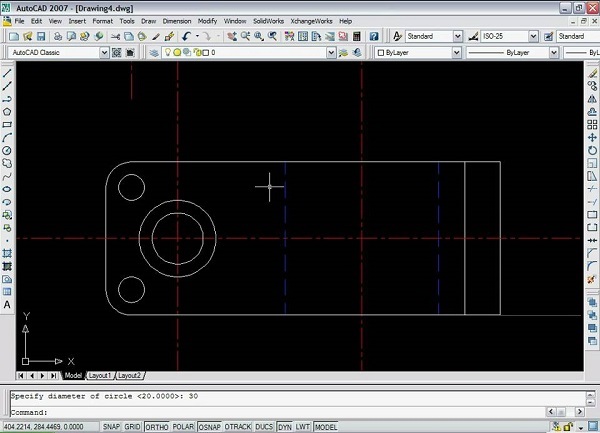Open the Modify menu

[207, 21]
